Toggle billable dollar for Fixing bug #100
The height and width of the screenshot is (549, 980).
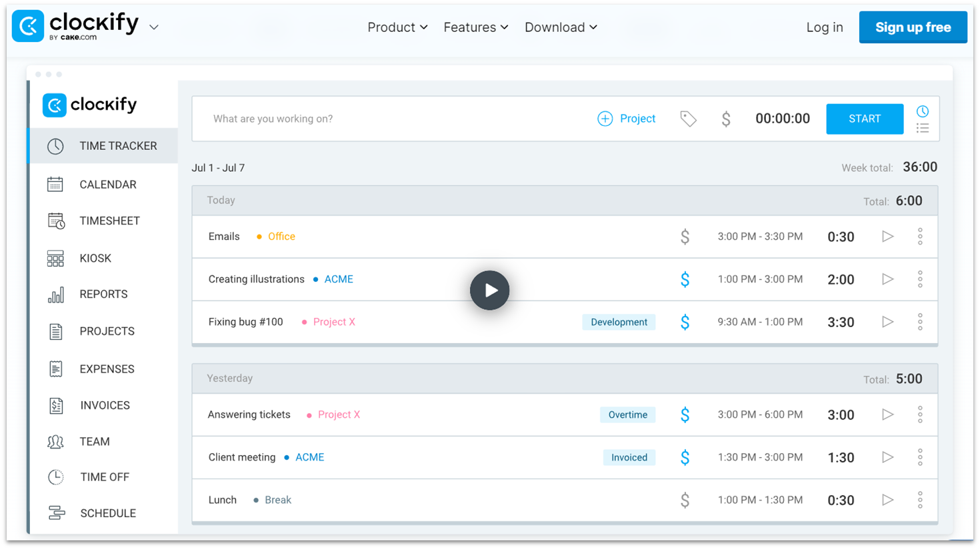685,322
